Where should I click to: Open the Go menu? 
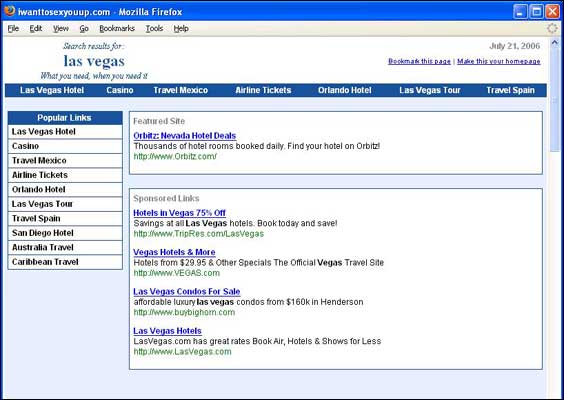tap(84, 28)
